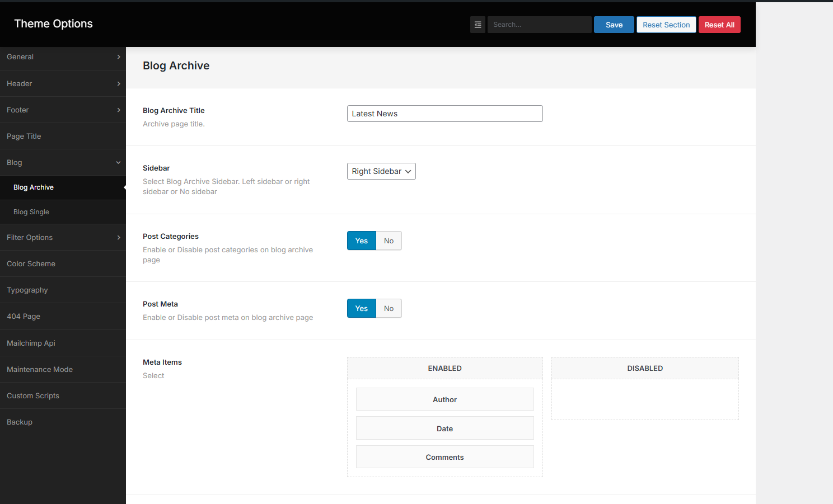Click the expand-all sections icon beside search
This screenshot has width=833, height=504.
point(478,25)
